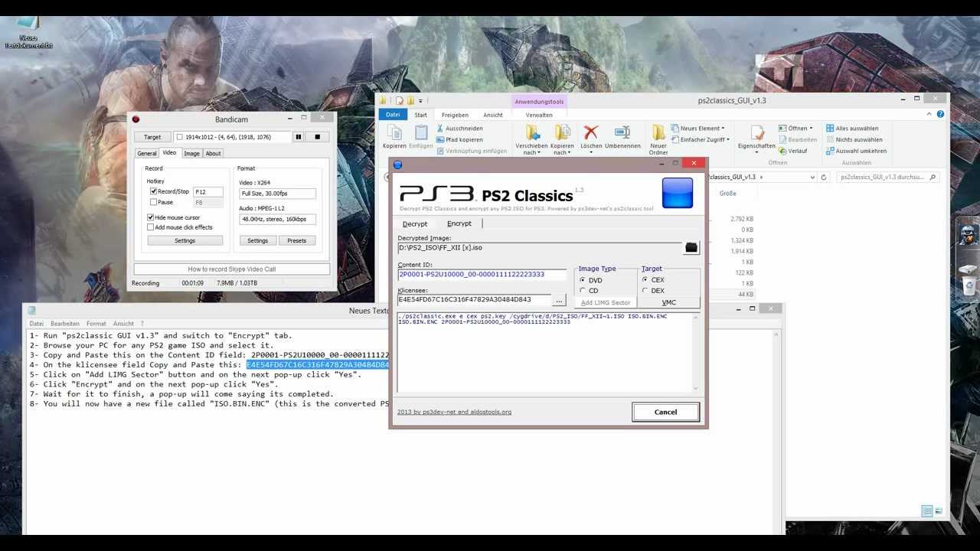This screenshot has width=980, height=551.
Task: Switch to the Encrypt tab
Action: 459,223
